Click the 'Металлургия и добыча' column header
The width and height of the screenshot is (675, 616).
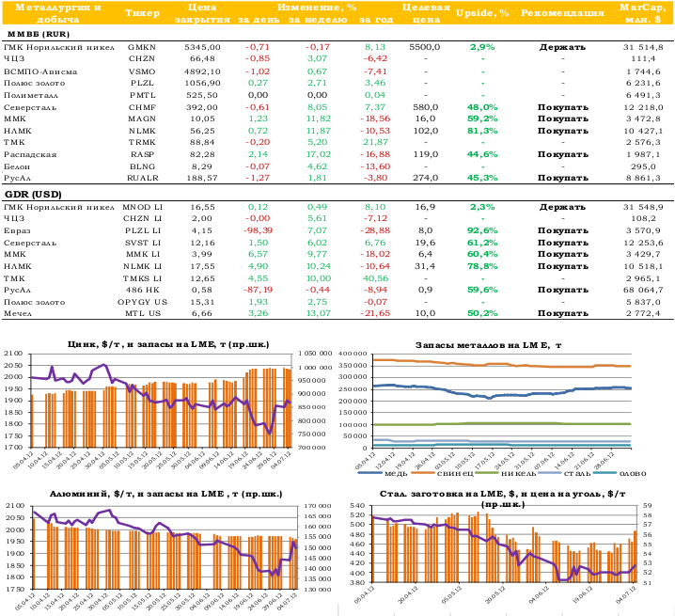[x=58, y=13]
